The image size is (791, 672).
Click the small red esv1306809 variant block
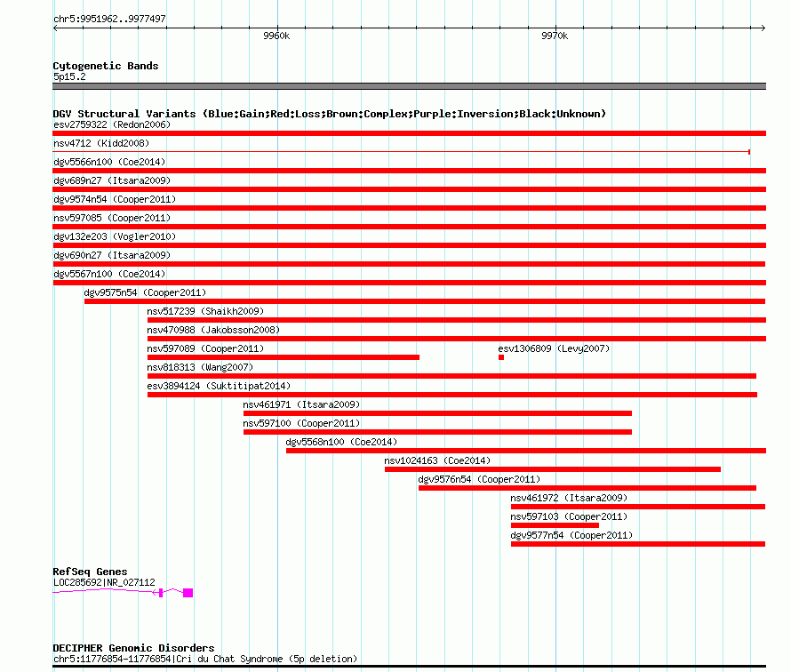501,357
